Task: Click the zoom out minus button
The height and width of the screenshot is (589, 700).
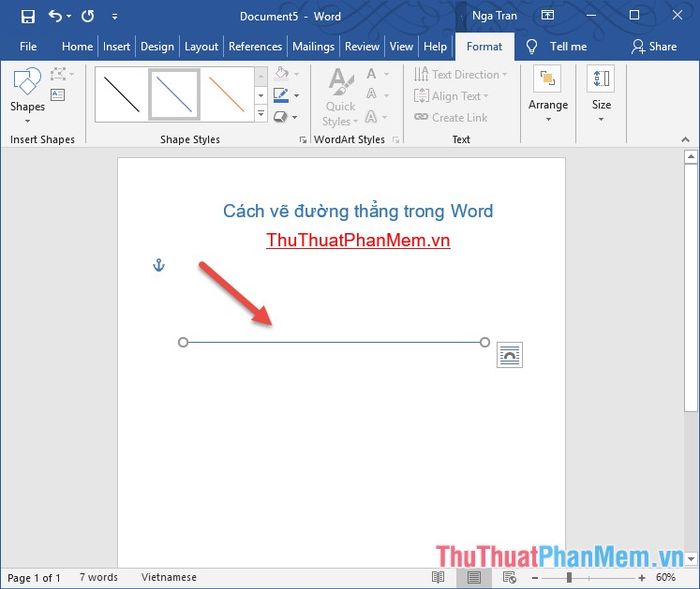Action: (x=535, y=578)
